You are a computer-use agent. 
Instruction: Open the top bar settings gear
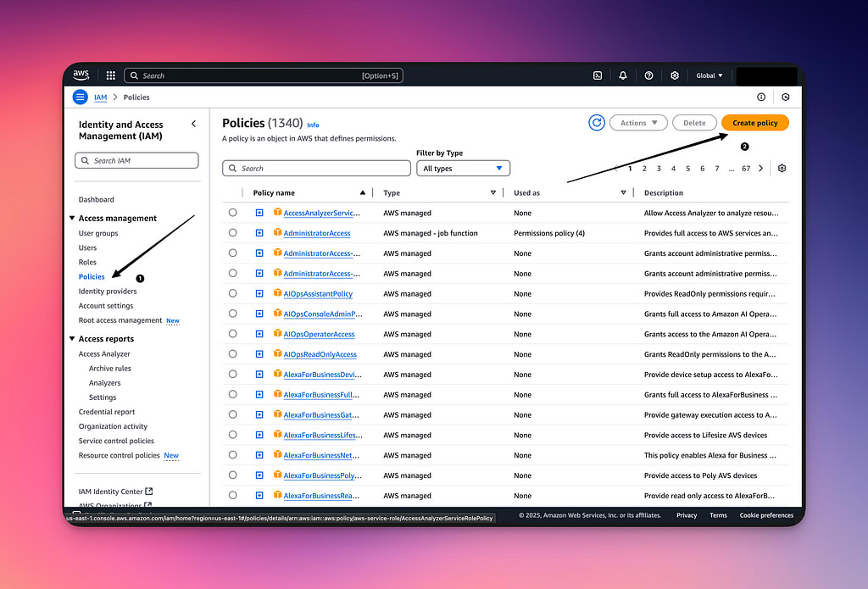point(674,75)
